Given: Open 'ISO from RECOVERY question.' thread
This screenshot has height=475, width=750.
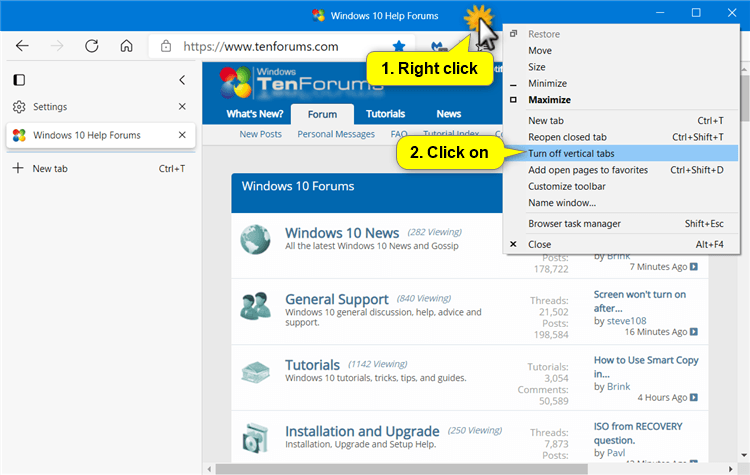Looking at the screenshot, I should (x=638, y=433).
